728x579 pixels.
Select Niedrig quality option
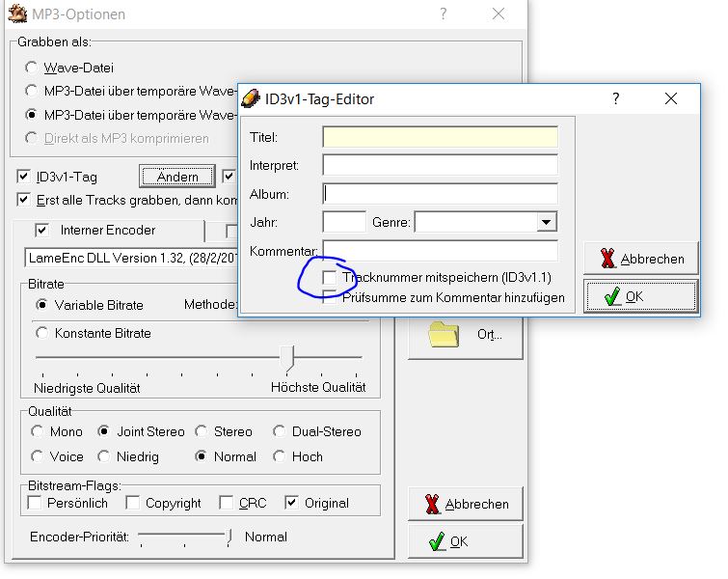click(103, 456)
